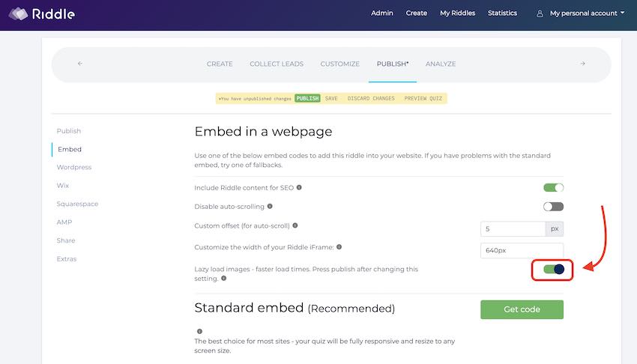Click info icon beside Include Riddle content for SEO
The image size is (637, 364).
pyautogui.click(x=299, y=187)
